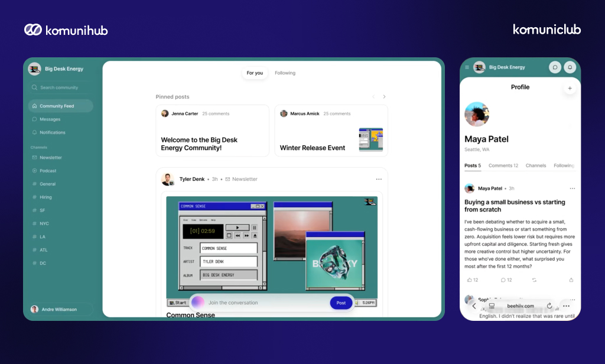Open the hamburger menu in mobile view
Viewport: 605px width, 364px height.
point(467,67)
